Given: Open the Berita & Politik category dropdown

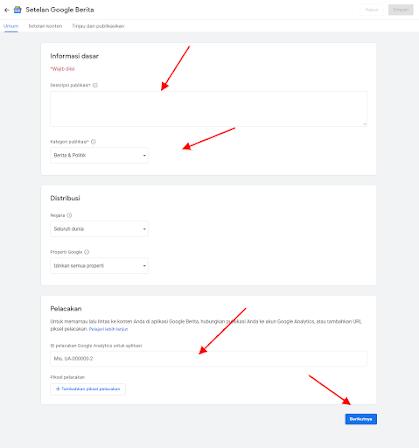Looking at the screenshot, I should pyautogui.click(x=99, y=155).
